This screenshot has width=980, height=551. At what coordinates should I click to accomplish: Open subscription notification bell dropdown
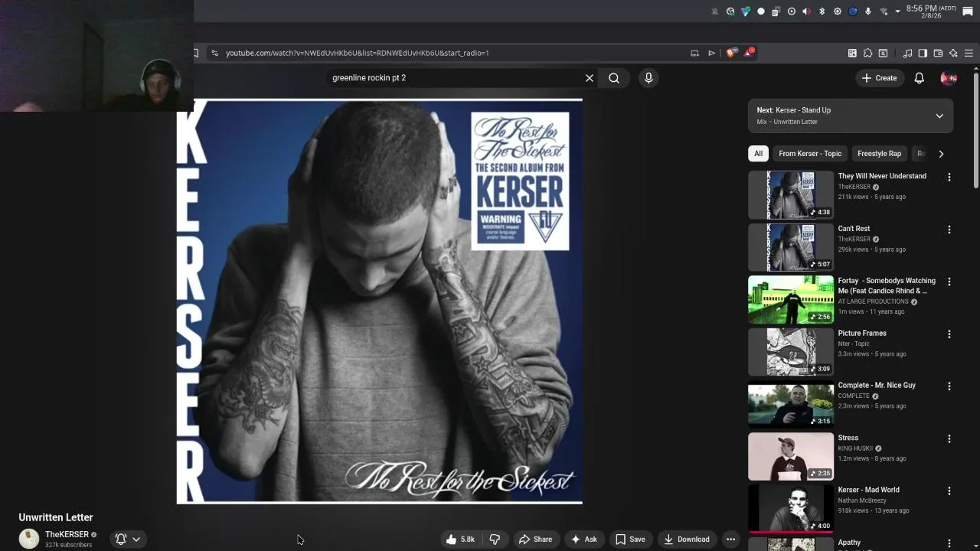click(x=128, y=540)
